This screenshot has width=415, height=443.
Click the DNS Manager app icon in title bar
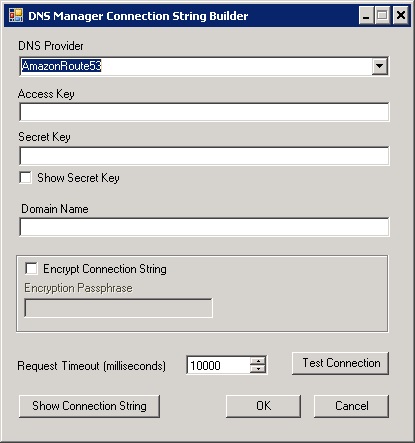click(16, 15)
